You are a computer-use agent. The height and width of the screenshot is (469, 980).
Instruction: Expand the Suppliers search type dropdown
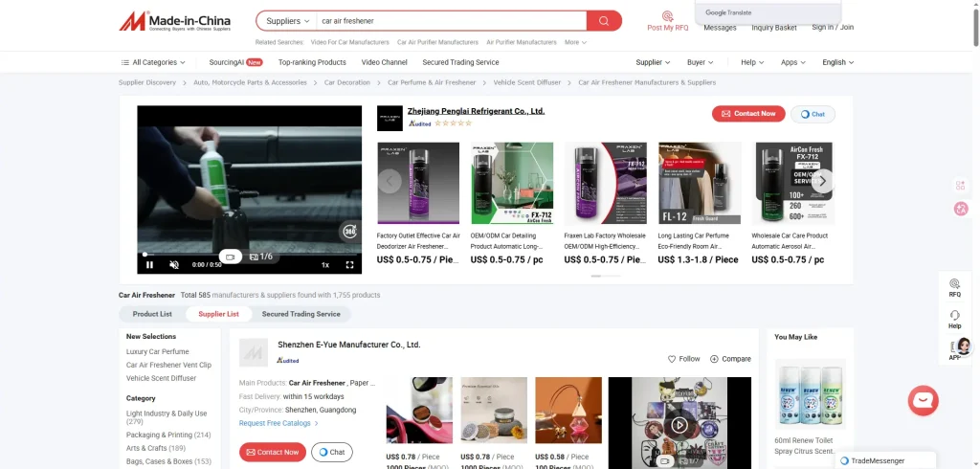(287, 21)
